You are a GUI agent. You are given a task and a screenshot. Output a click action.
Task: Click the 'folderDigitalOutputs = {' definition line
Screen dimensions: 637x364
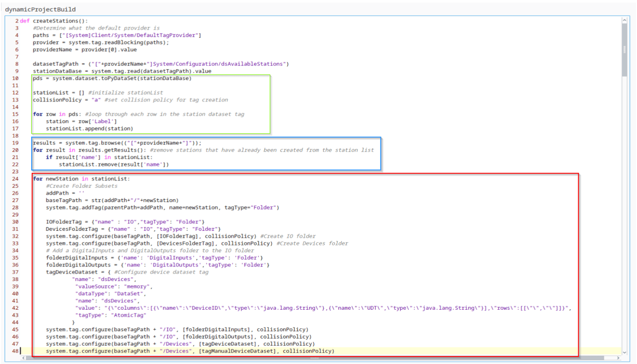pyautogui.click(x=158, y=264)
